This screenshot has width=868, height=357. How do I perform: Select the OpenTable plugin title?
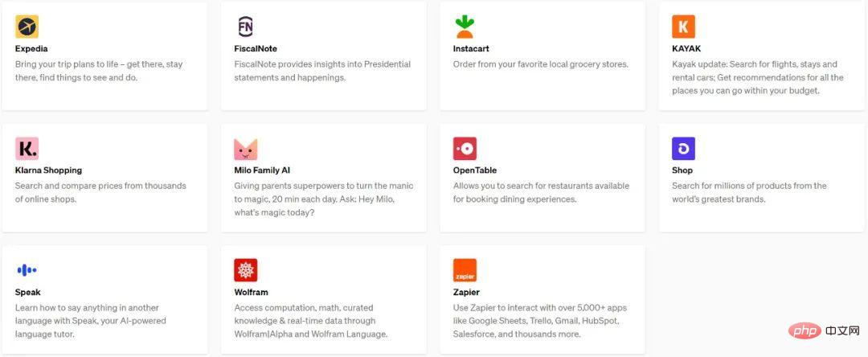tap(475, 170)
